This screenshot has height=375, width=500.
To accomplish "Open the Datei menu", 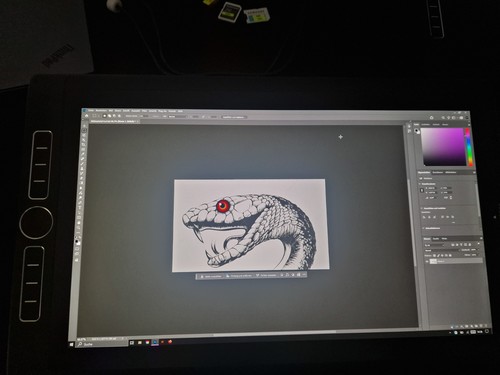I will pyautogui.click(x=91, y=111).
